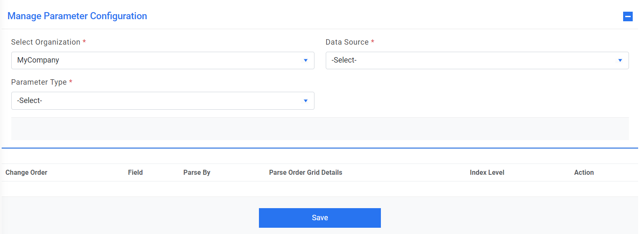Image resolution: width=644 pixels, height=234 pixels.
Task: Click the Data Source dropdown arrow
Action: [x=620, y=60]
